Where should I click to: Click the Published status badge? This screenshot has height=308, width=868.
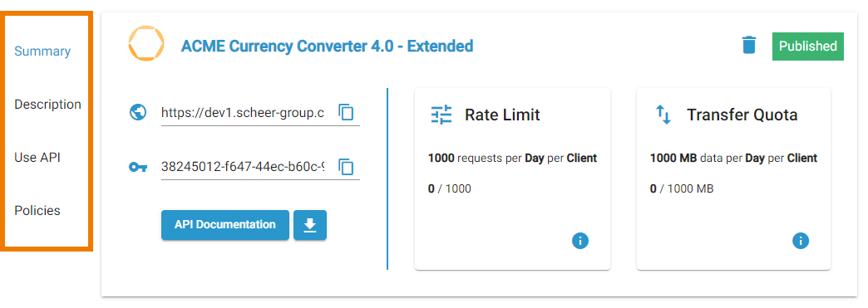point(807,46)
